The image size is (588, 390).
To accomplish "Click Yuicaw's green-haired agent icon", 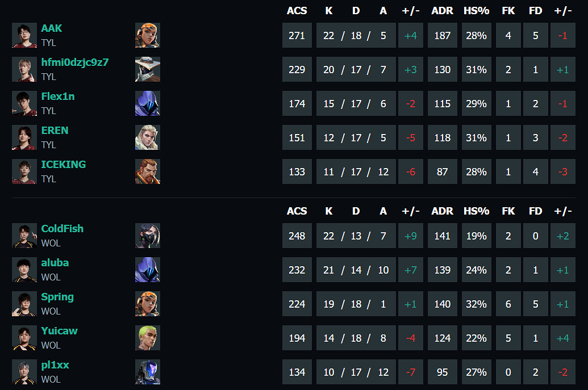I will click(148, 338).
